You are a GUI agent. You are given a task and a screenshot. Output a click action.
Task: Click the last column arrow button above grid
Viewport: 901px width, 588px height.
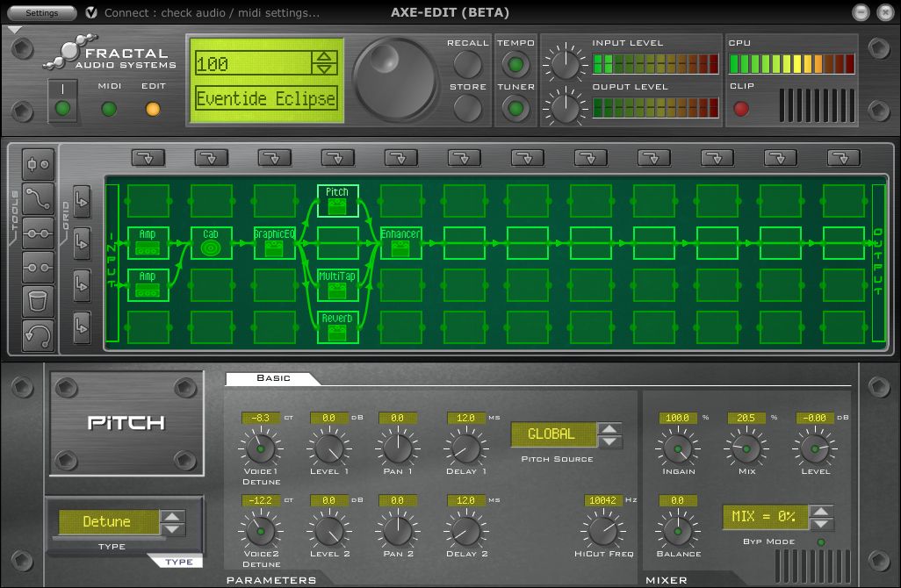pyautogui.click(x=844, y=157)
